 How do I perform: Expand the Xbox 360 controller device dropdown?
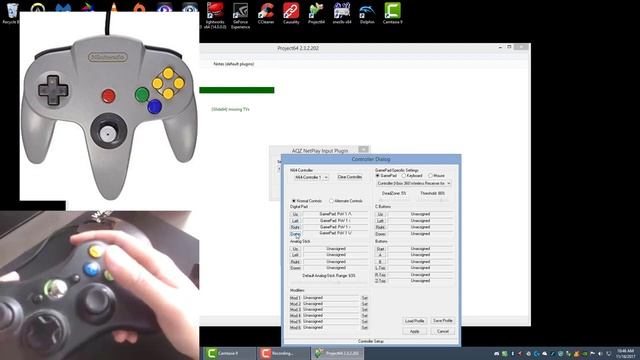413,183
